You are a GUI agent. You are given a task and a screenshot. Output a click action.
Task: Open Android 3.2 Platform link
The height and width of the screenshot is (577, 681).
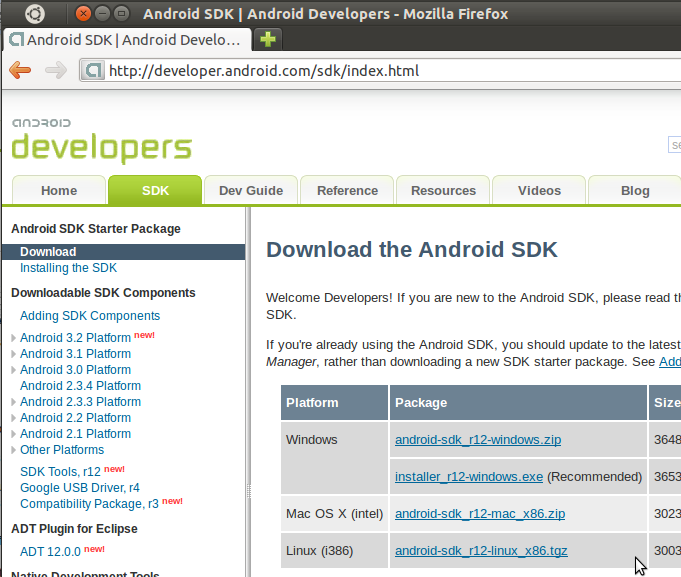click(x=75, y=338)
